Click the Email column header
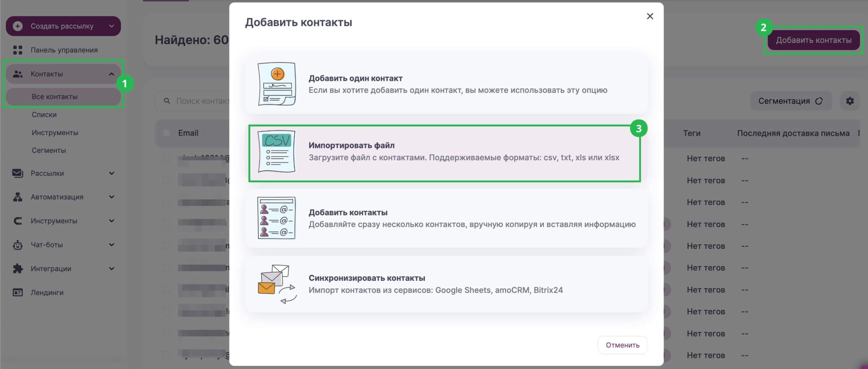 188,133
